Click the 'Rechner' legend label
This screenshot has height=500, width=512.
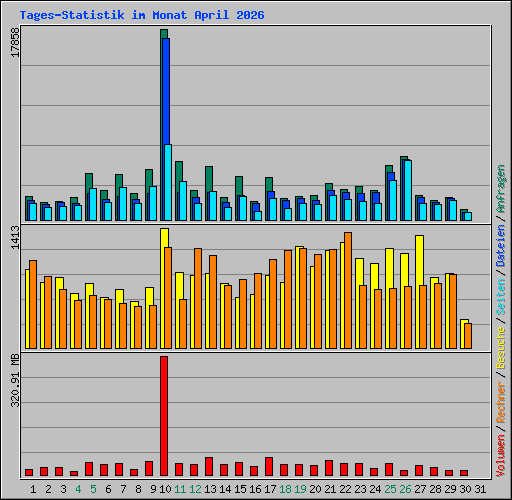501,402
